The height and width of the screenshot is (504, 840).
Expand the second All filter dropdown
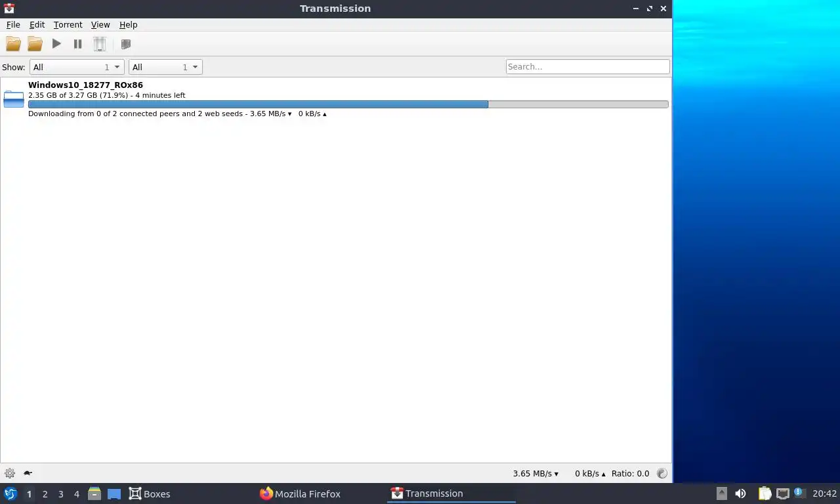(x=165, y=67)
